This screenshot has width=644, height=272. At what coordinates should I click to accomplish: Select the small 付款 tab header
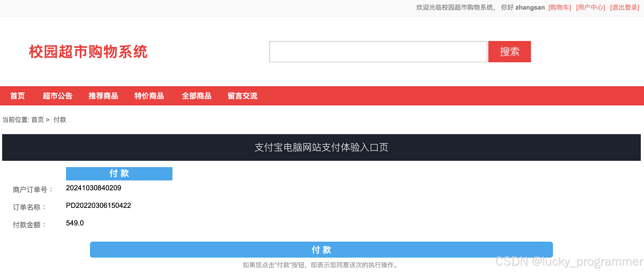pos(119,174)
